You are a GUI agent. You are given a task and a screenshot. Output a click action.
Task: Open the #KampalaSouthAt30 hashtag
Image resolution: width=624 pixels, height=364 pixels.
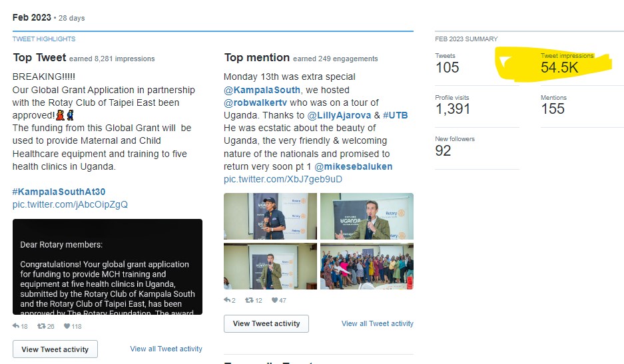coord(59,192)
